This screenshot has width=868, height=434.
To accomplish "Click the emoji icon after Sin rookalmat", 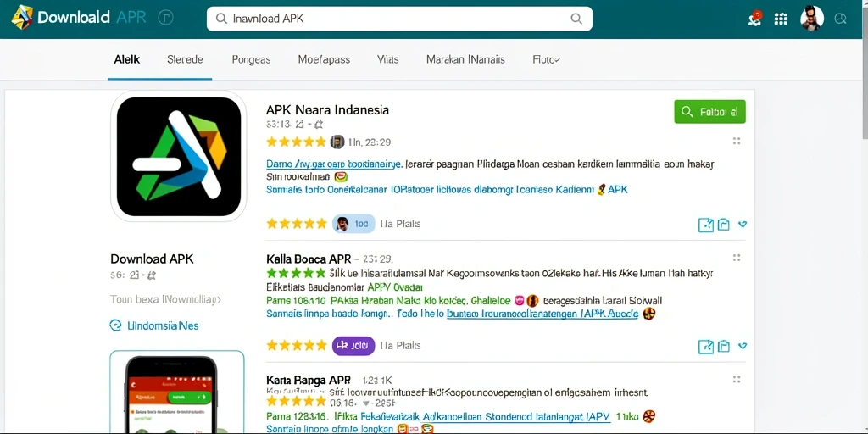I will 341,177.
